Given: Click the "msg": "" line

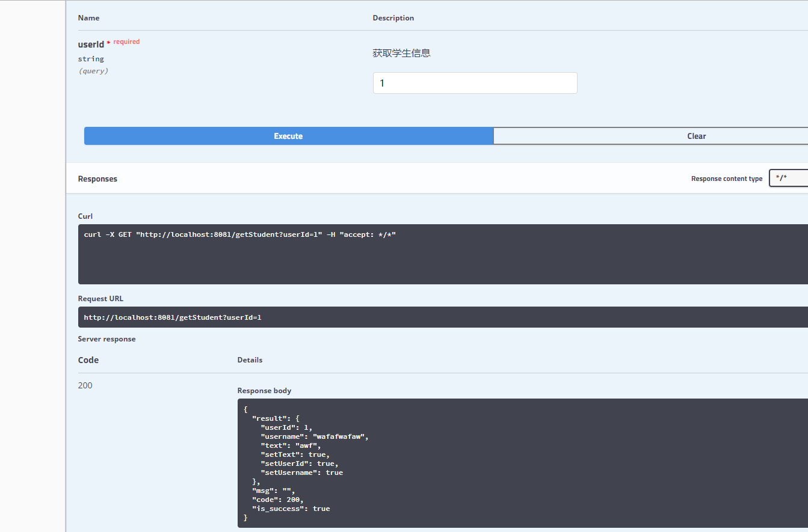Looking at the screenshot, I should tap(273, 491).
